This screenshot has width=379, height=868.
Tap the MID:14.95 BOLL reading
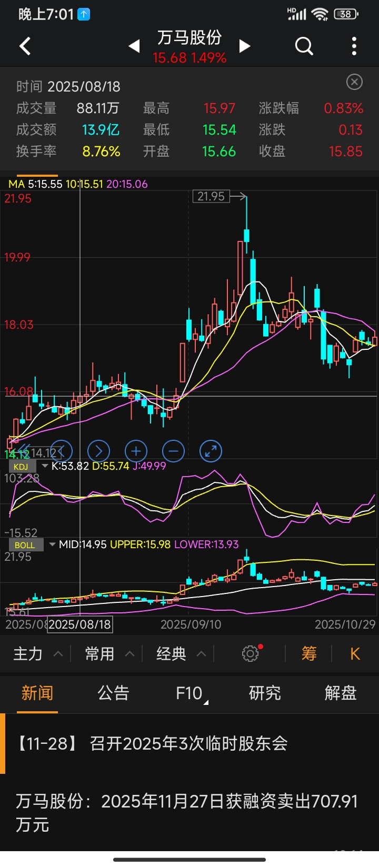click(83, 544)
